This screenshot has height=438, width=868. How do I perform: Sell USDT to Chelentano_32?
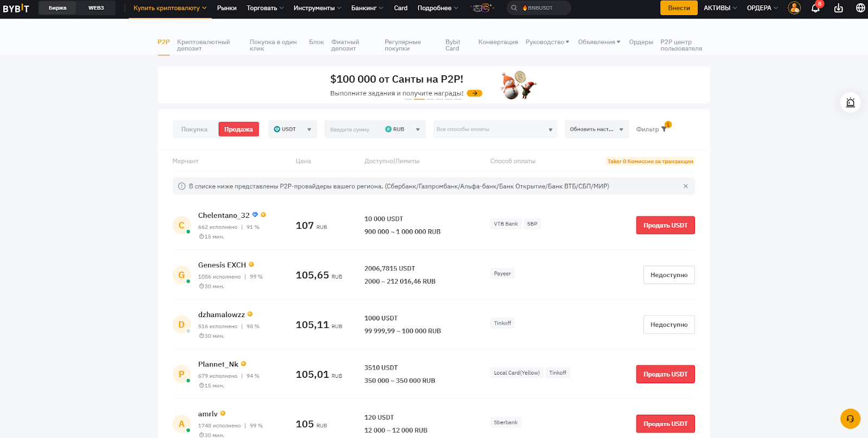665,225
